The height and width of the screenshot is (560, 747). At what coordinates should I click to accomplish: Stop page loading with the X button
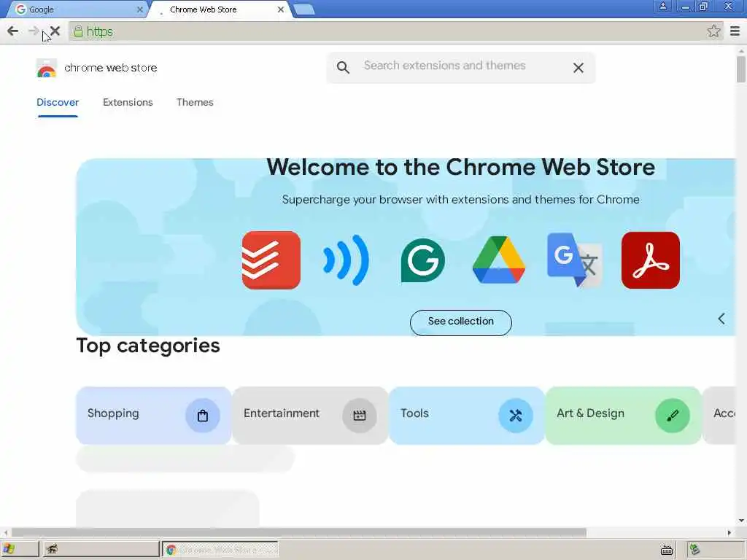click(x=55, y=31)
